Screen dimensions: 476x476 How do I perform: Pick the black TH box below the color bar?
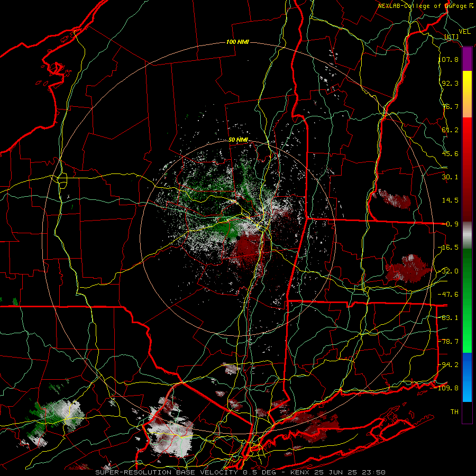(x=467, y=412)
